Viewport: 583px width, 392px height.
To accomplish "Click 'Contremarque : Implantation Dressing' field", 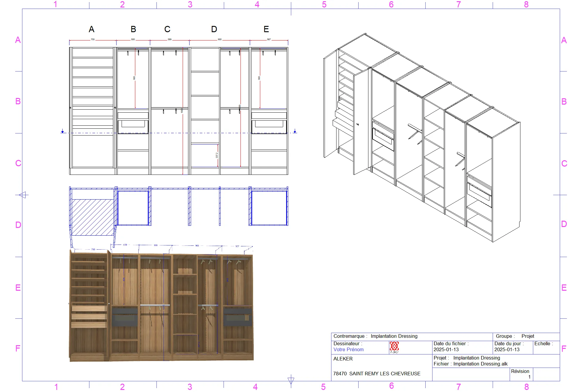I will (376, 336).
